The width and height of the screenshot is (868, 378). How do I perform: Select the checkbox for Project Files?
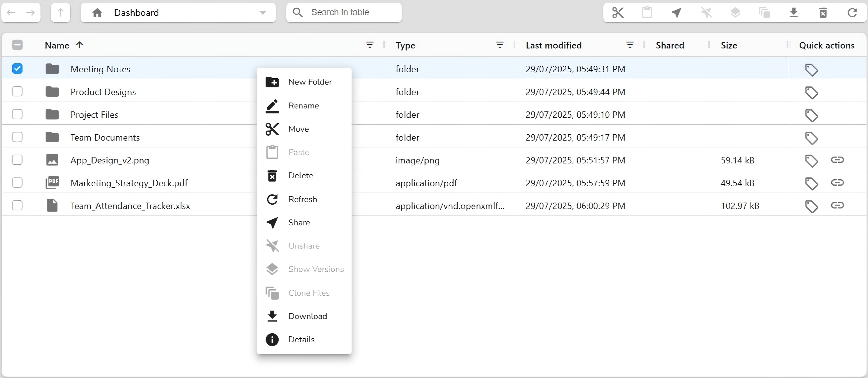click(x=17, y=114)
